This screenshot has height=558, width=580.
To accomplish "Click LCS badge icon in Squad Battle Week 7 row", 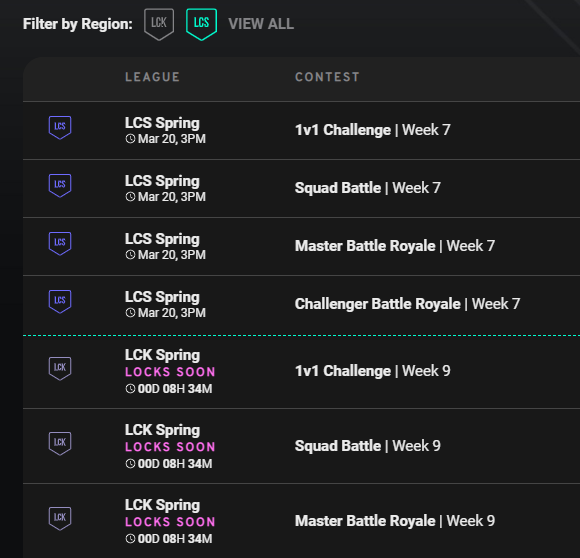I will point(60,186).
